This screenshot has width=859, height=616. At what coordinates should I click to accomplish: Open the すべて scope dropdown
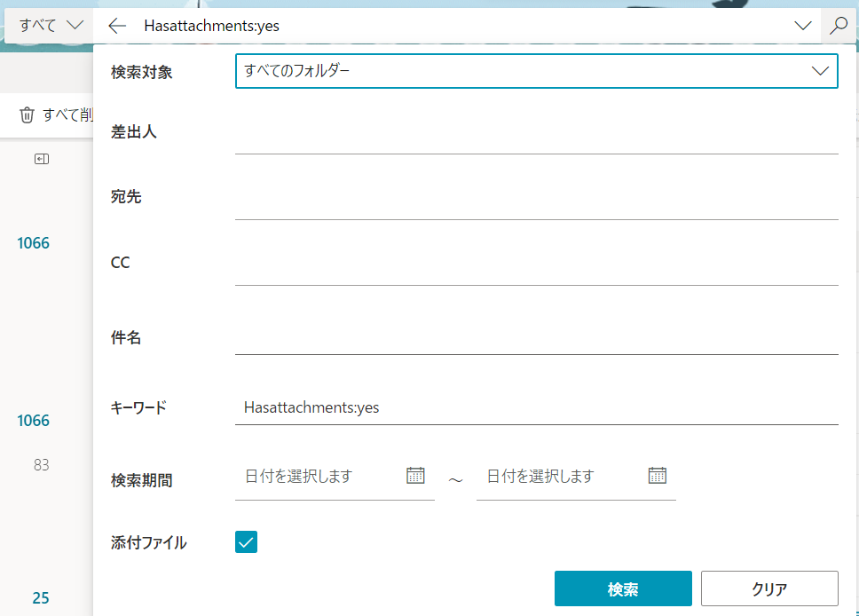tap(51, 25)
